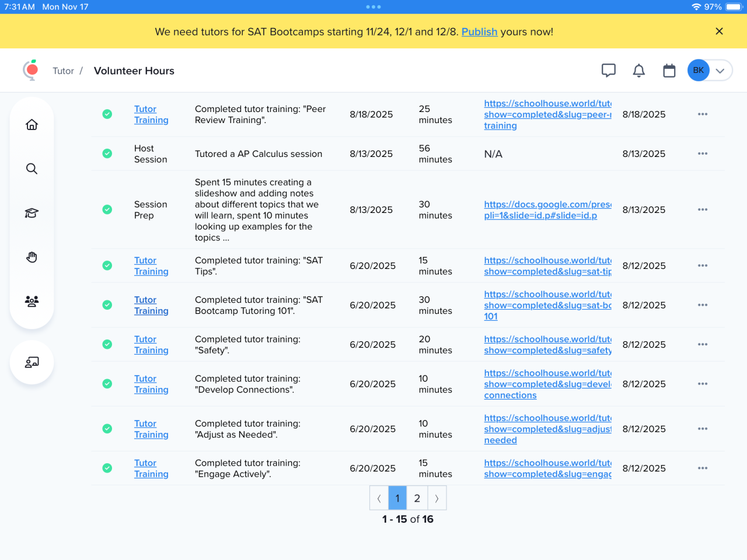Open Tutor Training link for Safety row
This screenshot has height=560, width=747.
pyautogui.click(x=151, y=345)
